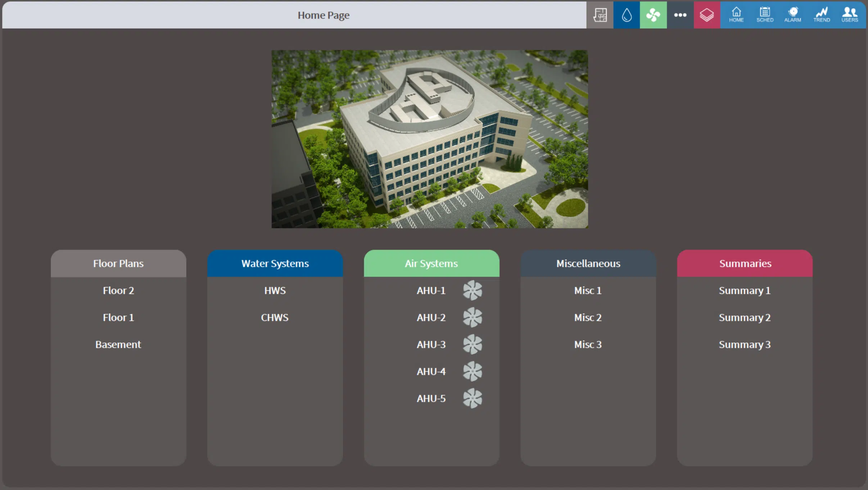
Task: Click the fan icon beside AHU-5
Action: (473, 398)
